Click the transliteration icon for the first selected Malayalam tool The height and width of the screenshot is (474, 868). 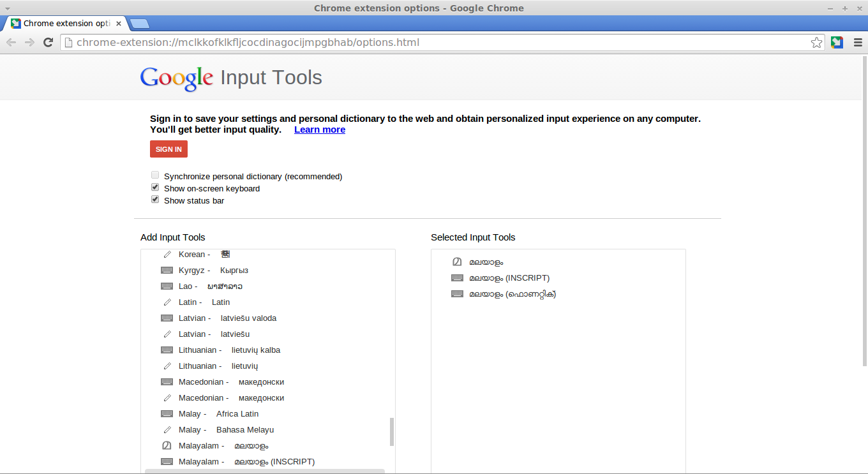click(x=457, y=262)
